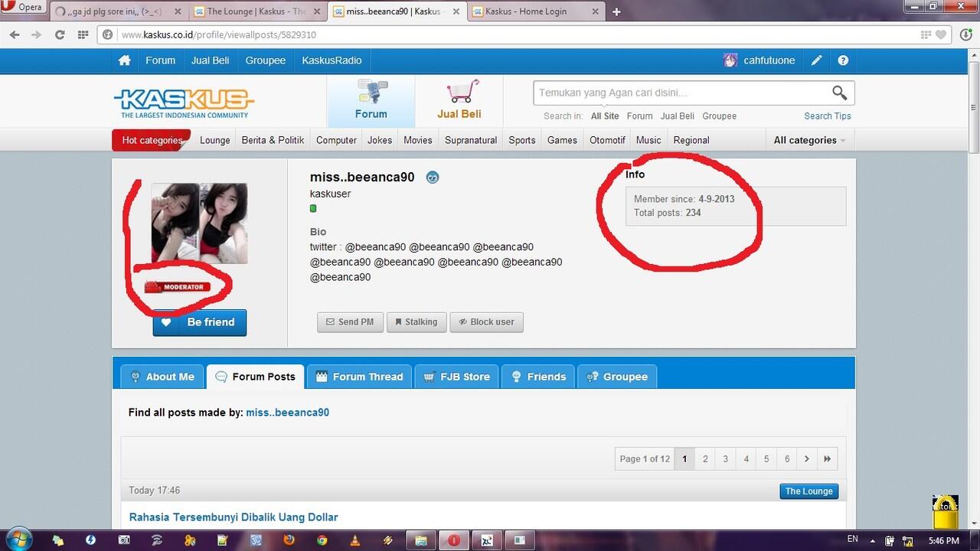
Task: Click the search magnifier icon
Action: click(839, 93)
